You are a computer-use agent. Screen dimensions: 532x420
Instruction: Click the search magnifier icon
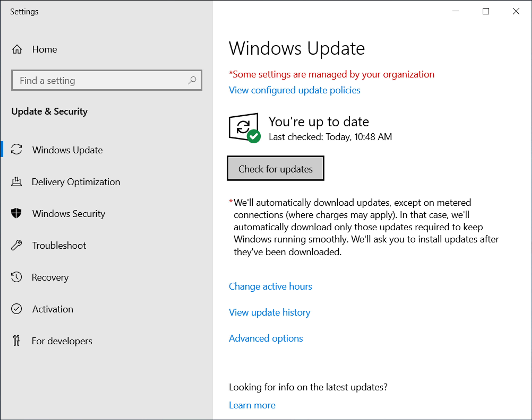(192, 80)
